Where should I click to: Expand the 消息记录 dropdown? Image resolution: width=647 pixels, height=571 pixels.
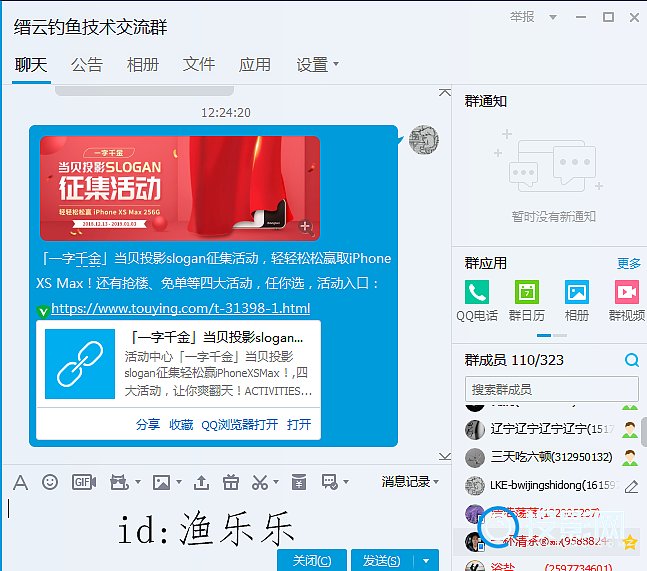pyautogui.click(x=411, y=482)
